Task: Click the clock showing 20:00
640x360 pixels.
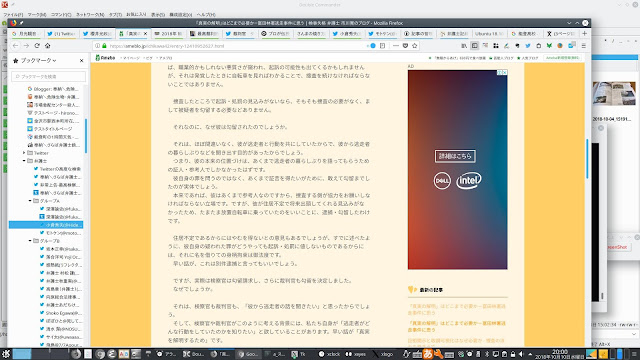Action: point(560,353)
